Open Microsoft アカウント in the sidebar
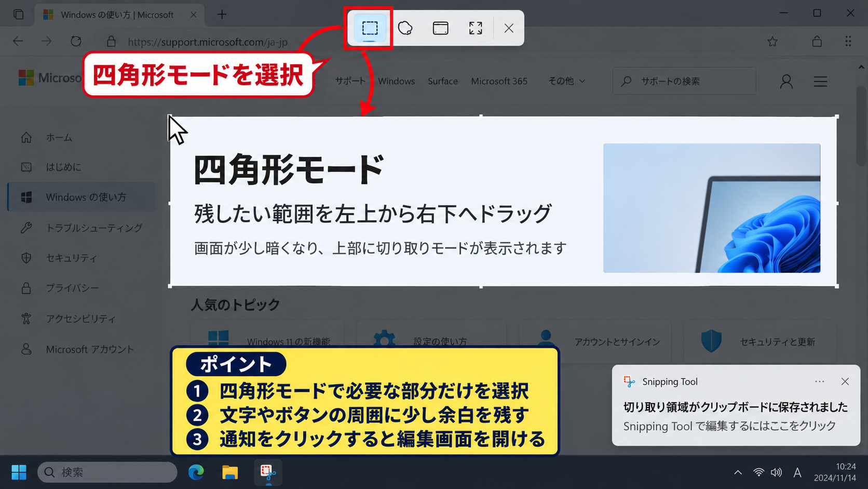Viewport: 868px width, 489px height. [81, 349]
